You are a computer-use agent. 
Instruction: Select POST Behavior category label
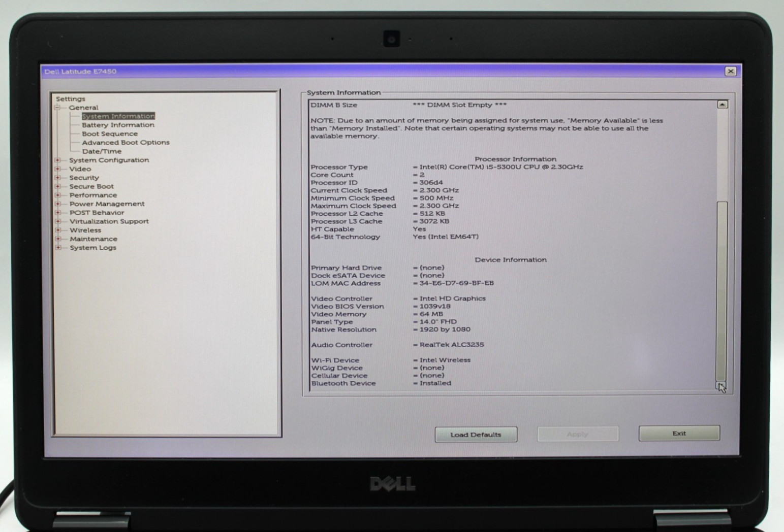pyautogui.click(x=97, y=213)
